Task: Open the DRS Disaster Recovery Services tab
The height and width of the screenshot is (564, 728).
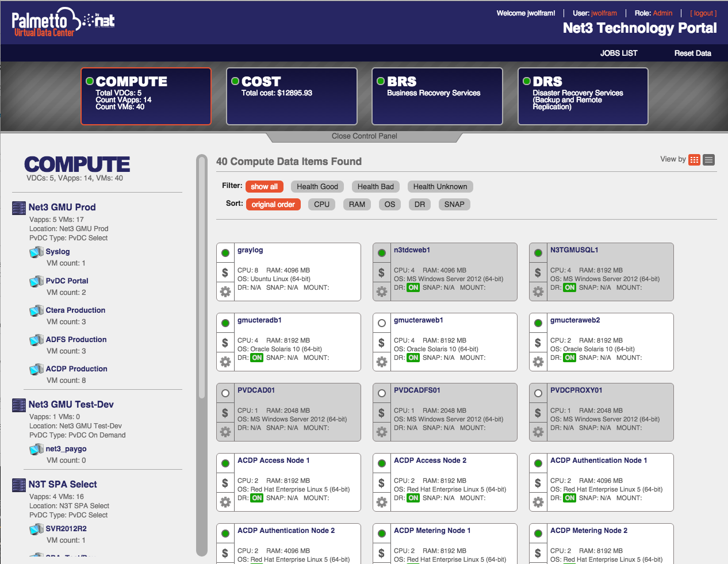Action: (583, 96)
